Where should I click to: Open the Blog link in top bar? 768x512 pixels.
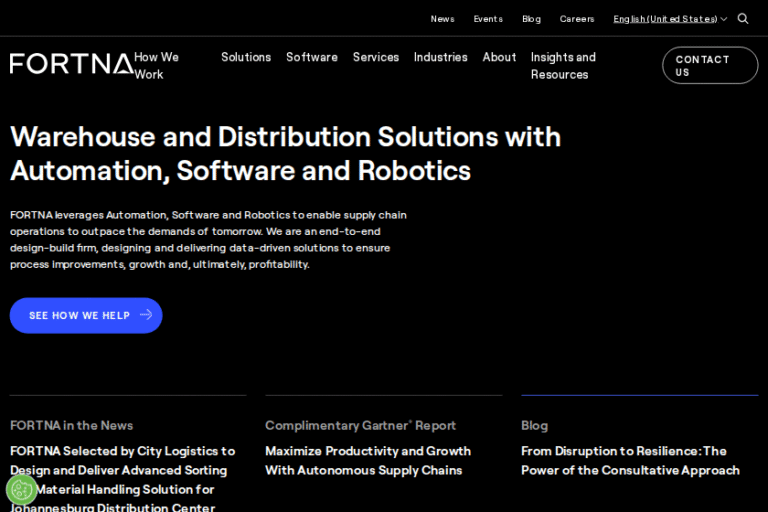click(x=531, y=19)
